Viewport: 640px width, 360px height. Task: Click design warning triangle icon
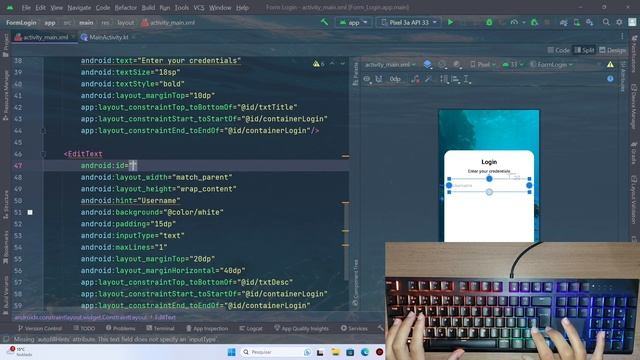pyautogui.click(x=610, y=64)
